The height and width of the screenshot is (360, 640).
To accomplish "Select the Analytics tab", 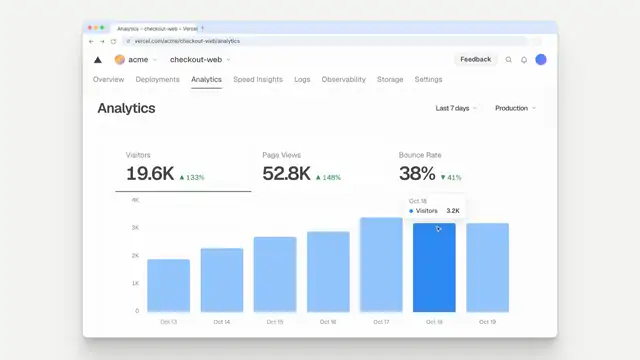I will tap(206, 80).
